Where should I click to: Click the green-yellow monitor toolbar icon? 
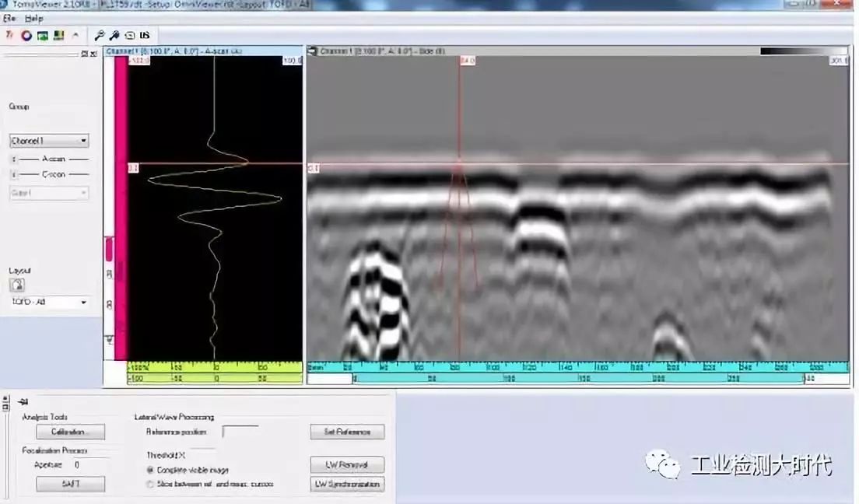click(x=58, y=36)
